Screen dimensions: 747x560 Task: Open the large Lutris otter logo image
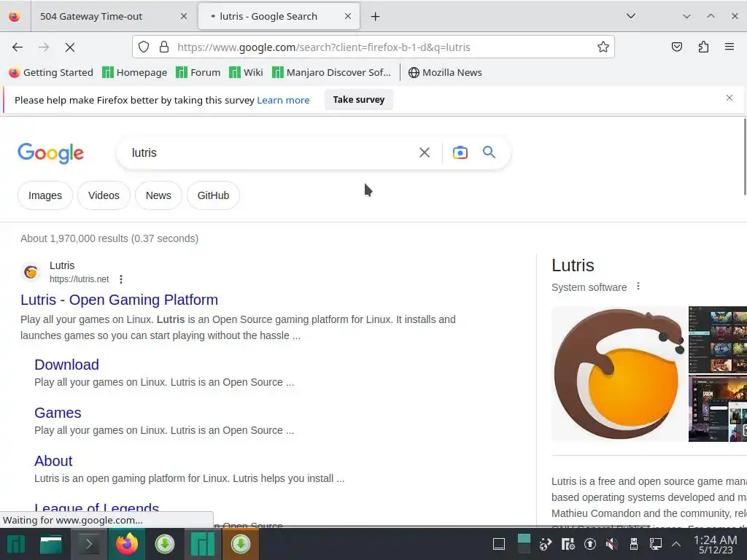point(619,374)
